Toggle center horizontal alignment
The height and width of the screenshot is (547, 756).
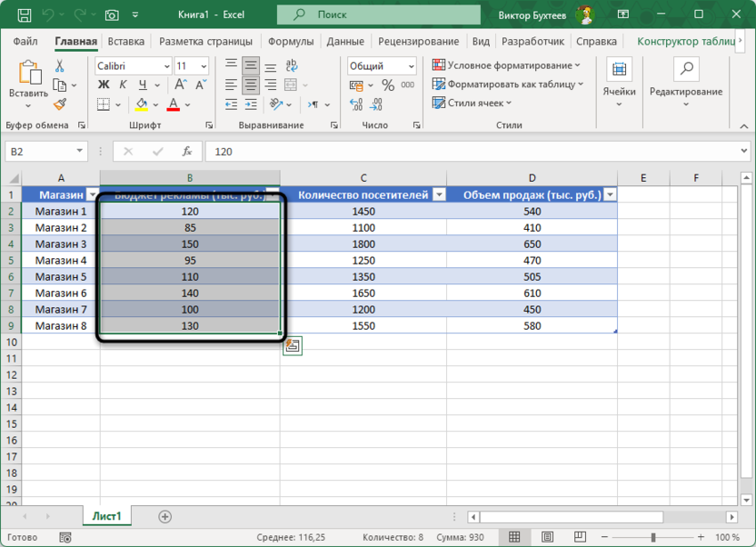click(x=251, y=85)
